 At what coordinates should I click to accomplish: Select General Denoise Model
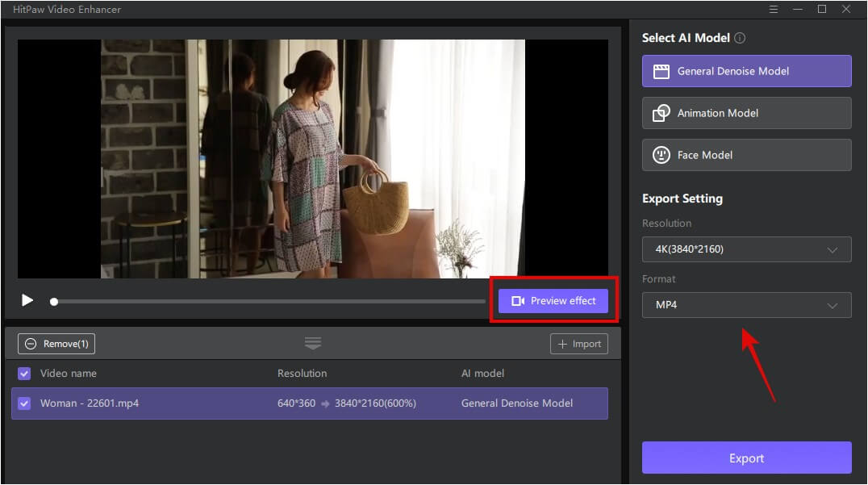(x=746, y=71)
